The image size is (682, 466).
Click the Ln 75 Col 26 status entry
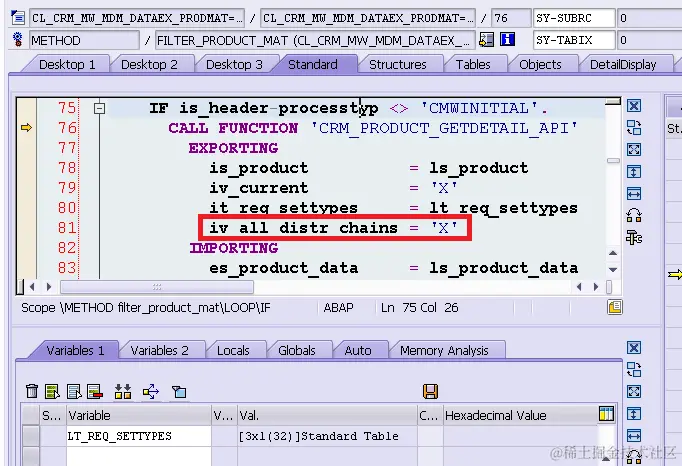point(419,308)
